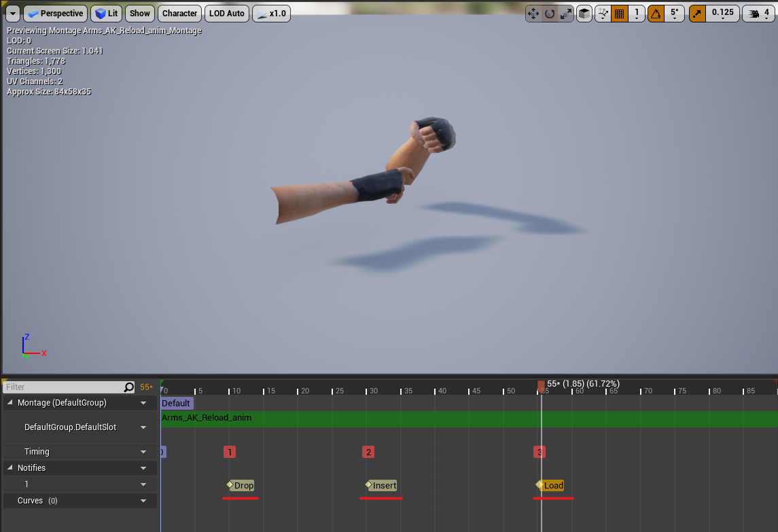Toggle grid snapping icon
Viewport: 778px width, 532px height.
point(619,14)
